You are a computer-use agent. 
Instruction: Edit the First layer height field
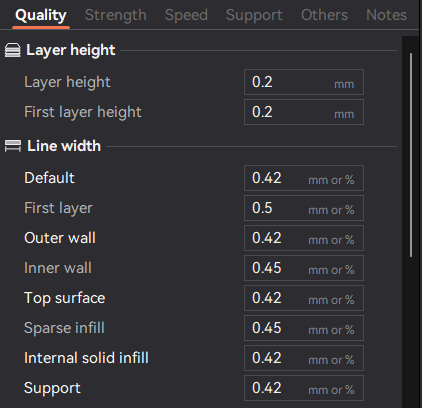coord(304,112)
